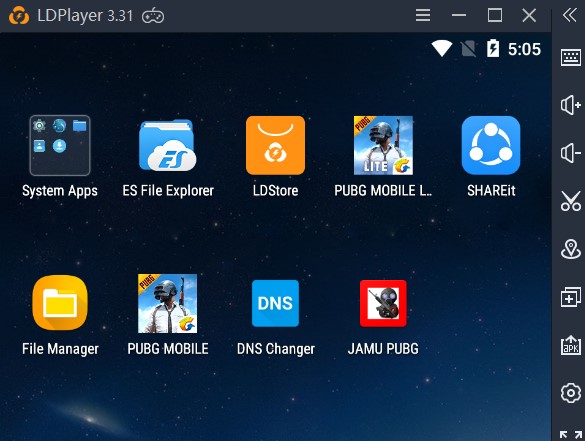Click the no-SIM status icon

(x=468, y=49)
